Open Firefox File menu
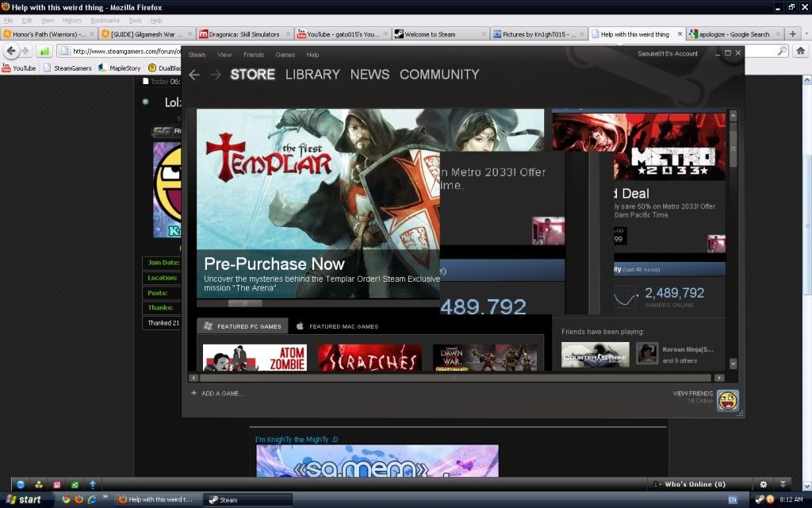The height and width of the screenshot is (508, 812). 8,20
